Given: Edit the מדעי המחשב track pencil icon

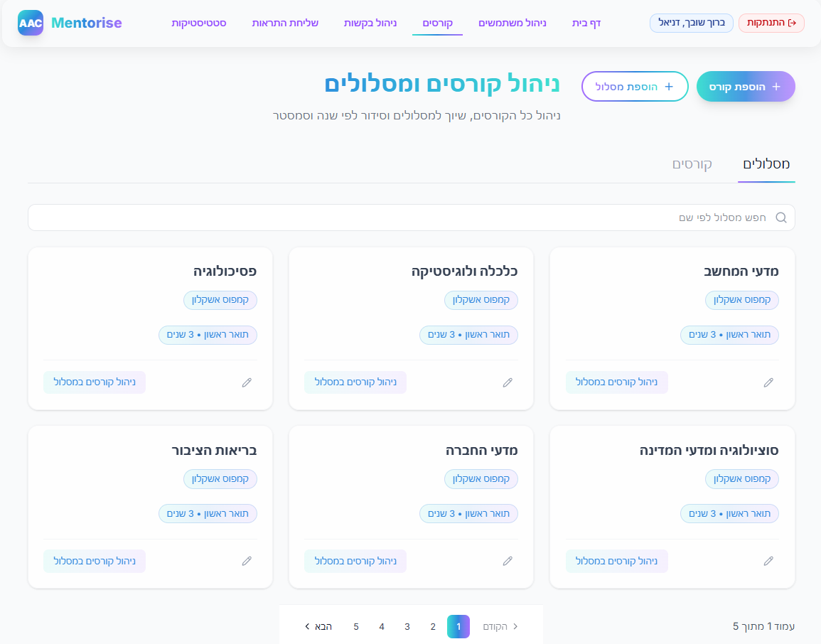Looking at the screenshot, I should tap(768, 382).
